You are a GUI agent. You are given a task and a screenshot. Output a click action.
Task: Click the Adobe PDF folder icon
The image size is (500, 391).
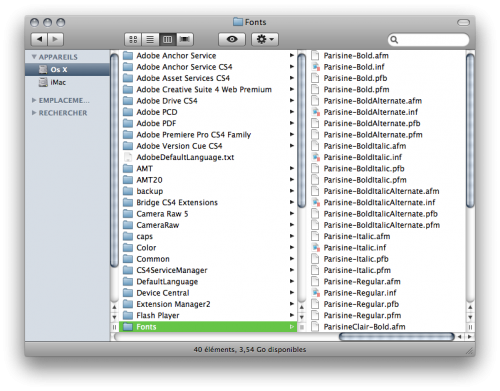(x=128, y=124)
